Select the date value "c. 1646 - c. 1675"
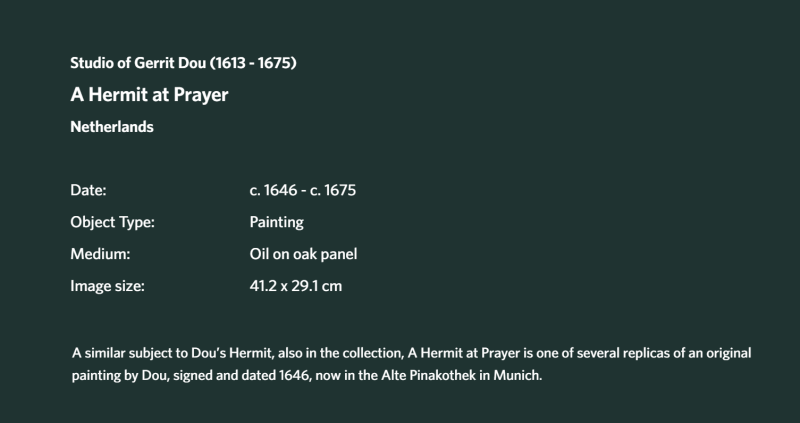Viewport: 800px width, 423px height. 303,190
